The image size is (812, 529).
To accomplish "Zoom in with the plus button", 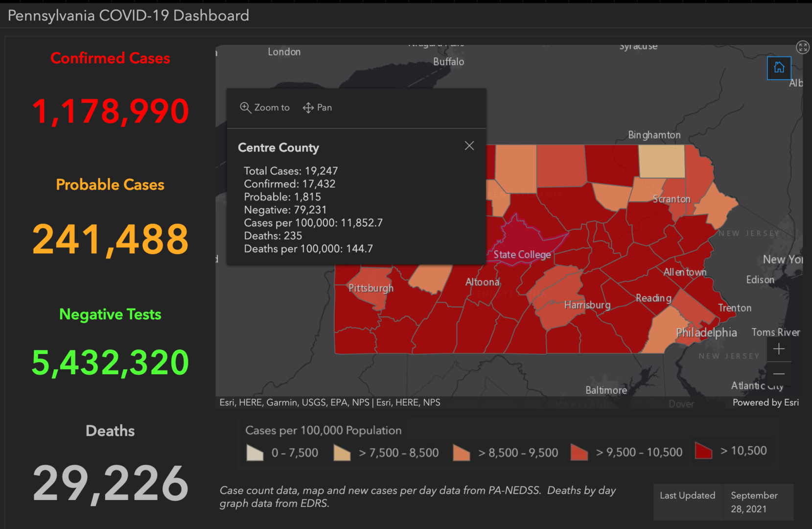I will (779, 349).
